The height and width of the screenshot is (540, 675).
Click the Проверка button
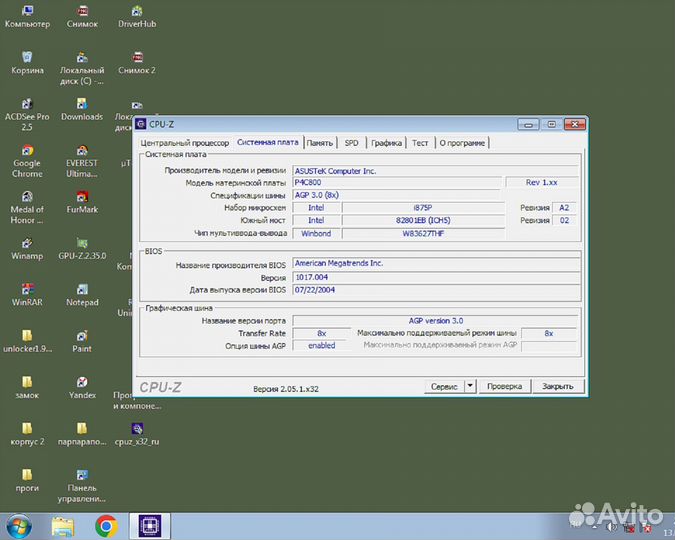[505, 386]
